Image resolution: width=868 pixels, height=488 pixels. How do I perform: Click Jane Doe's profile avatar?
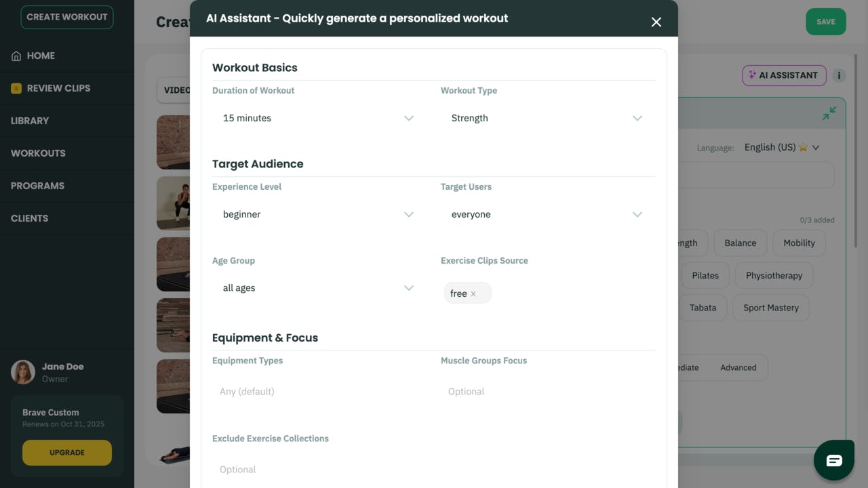coord(23,372)
